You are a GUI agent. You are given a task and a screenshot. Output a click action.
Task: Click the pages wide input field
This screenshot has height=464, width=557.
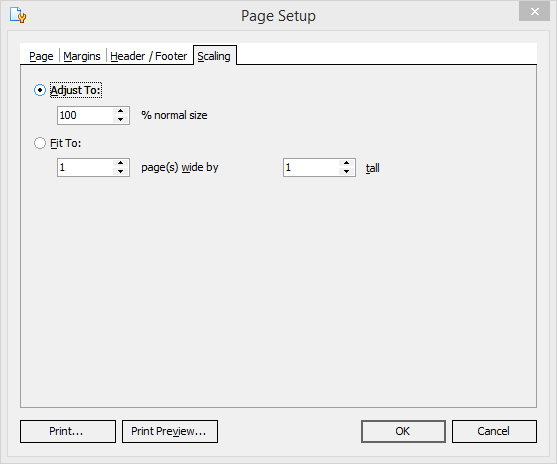85,167
